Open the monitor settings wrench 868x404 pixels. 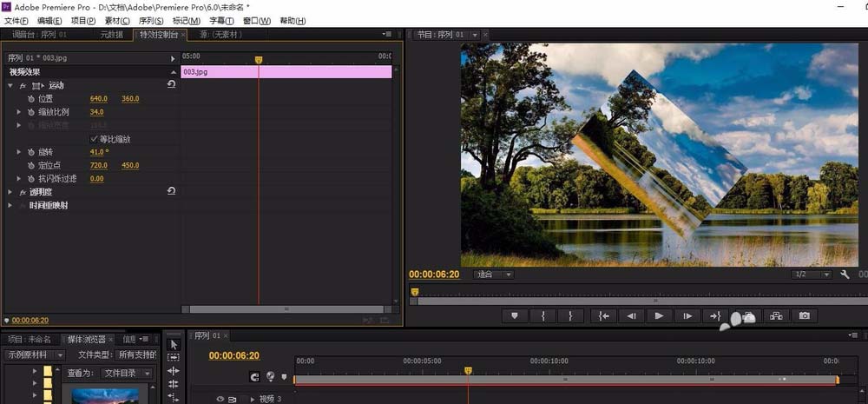click(845, 275)
